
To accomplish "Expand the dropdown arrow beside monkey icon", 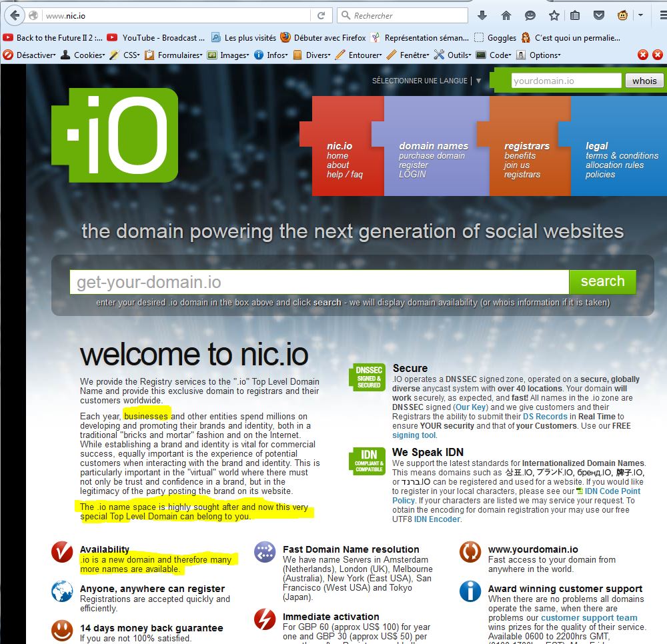I will (x=640, y=15).
